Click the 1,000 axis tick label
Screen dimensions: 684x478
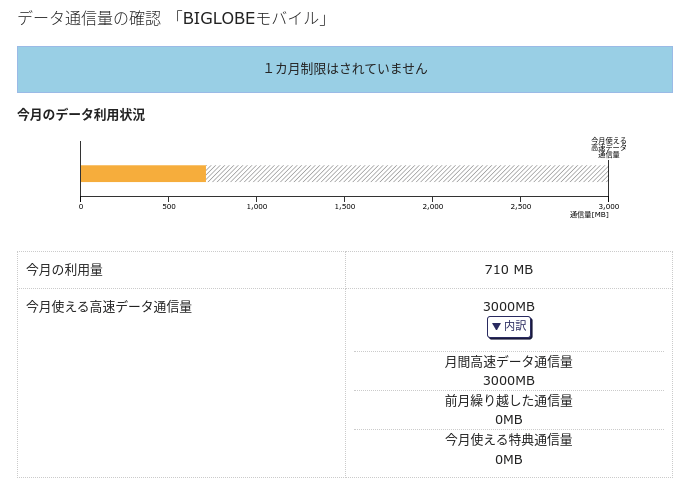tap(257, 207)
